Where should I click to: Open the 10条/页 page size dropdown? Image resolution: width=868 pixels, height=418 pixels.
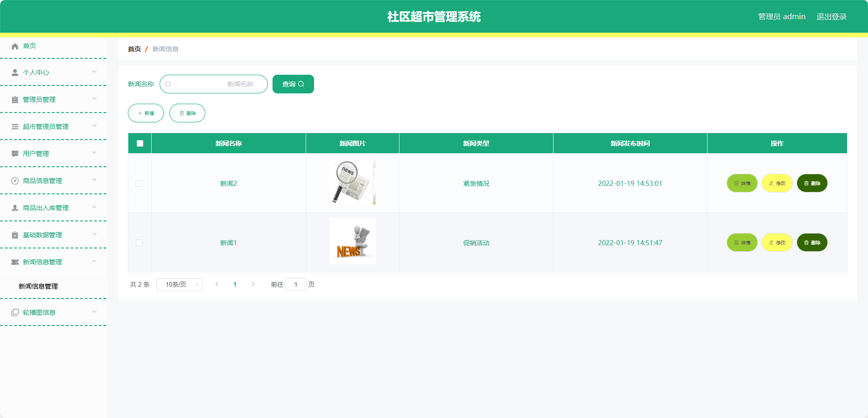180,285
